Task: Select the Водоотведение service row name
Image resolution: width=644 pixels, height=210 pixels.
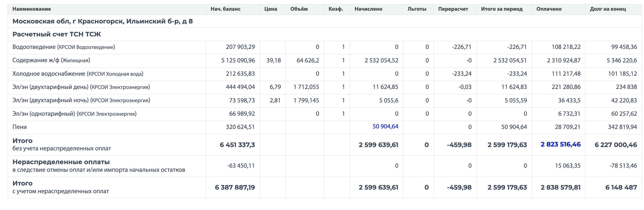Action: point(64,47)
